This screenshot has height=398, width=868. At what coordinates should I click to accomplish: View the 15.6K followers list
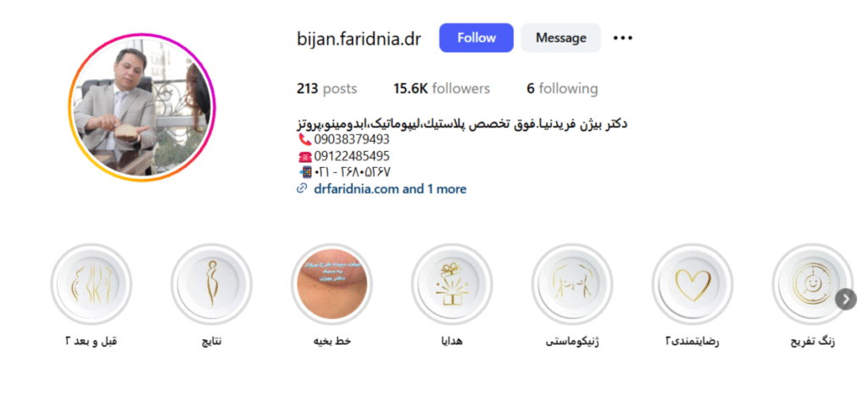pos(441,89)
